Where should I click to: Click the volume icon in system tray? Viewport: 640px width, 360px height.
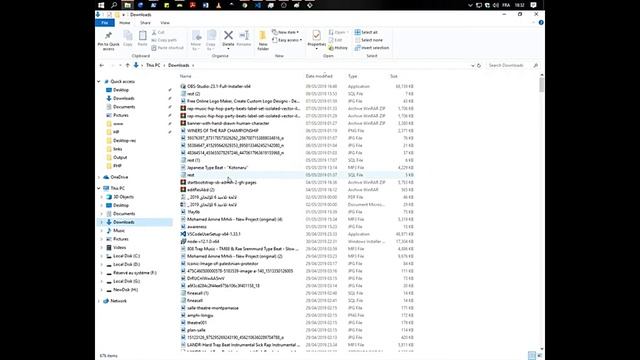(x=496, y=5)
